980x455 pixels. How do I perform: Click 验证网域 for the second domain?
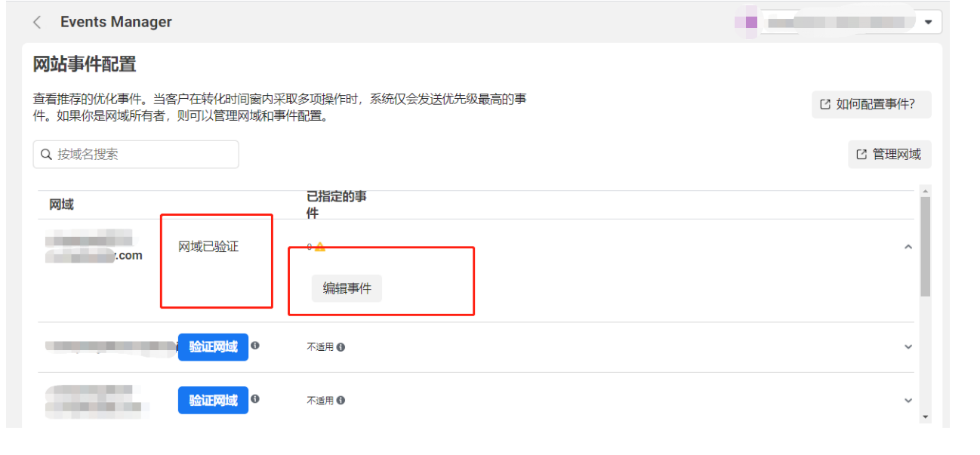coord(213,347)
